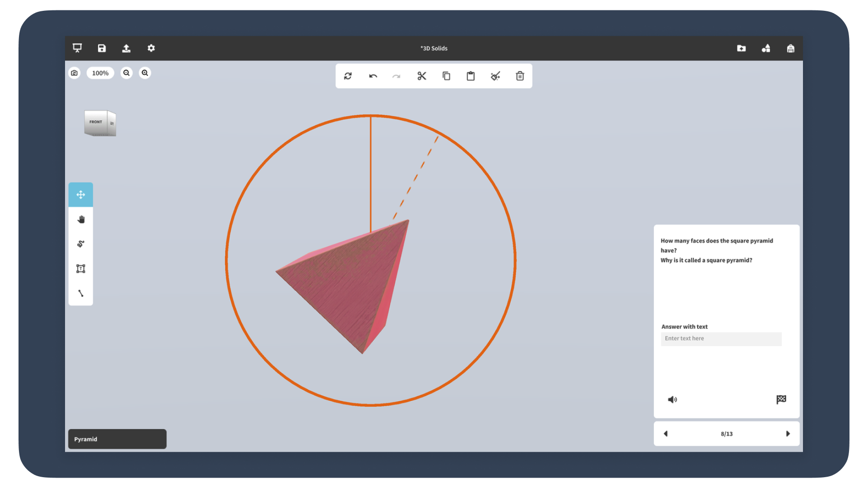
Task: Advance to slide 9 with the right arrow
Action: click(x=789, y=433)
